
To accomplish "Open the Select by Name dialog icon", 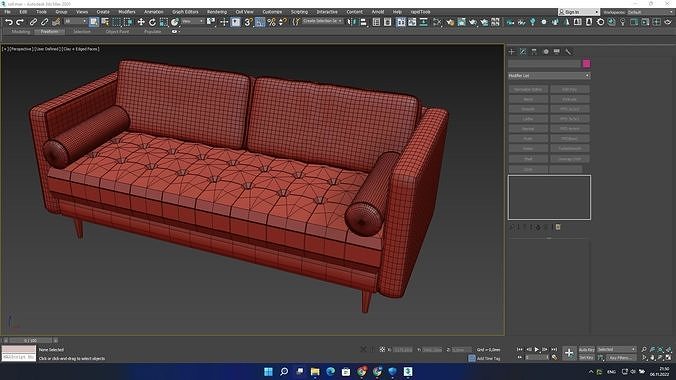I will pos(105,22).
